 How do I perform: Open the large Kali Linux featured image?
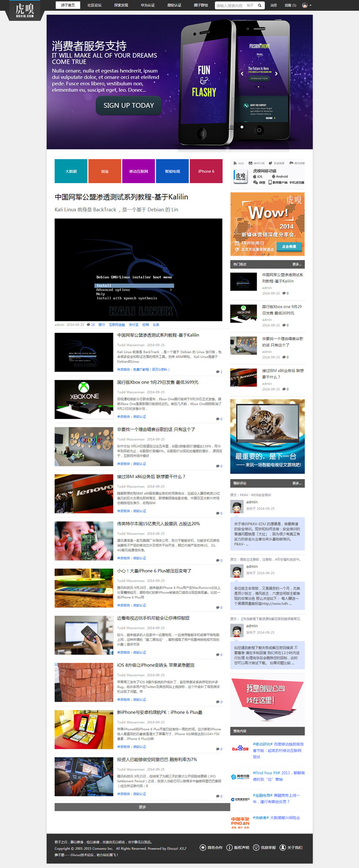click(x=138, y=270)
